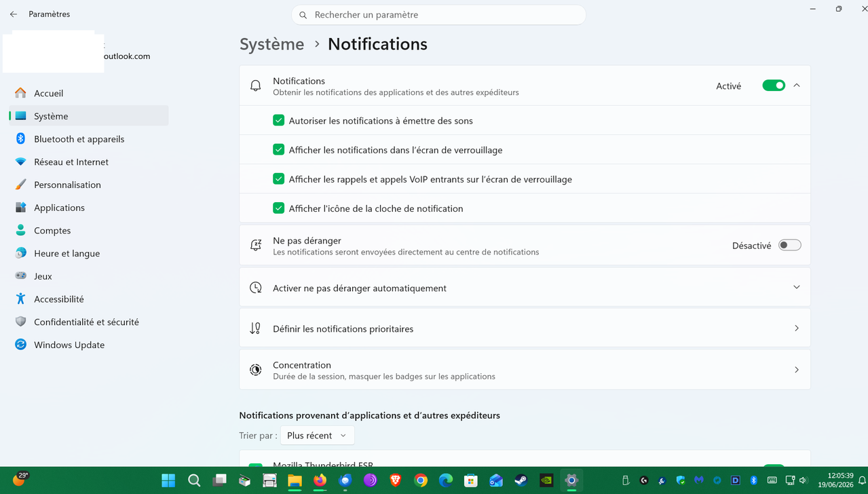868x494 pixels.
Task: Click the Ne pas déranger bell icon
Action: tap(256, 246)
